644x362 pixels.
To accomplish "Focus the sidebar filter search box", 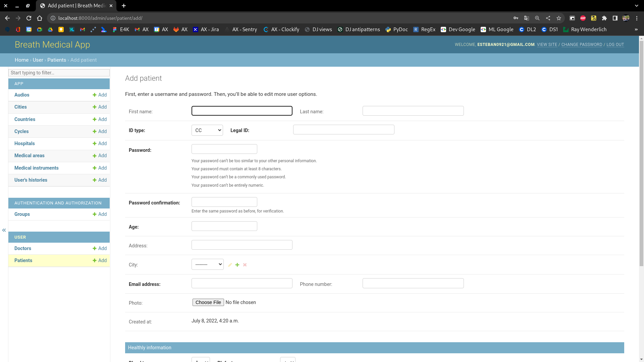I will point(59,73).
